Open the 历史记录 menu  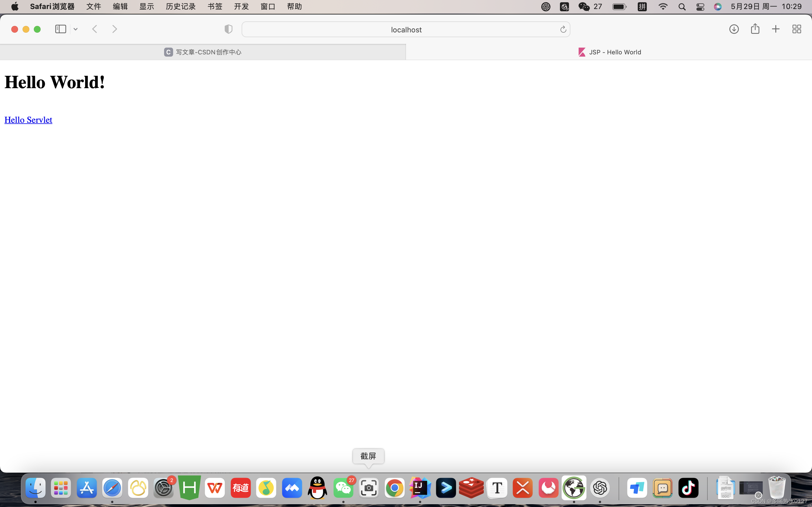pyautogui.click(x=180, y=7)
